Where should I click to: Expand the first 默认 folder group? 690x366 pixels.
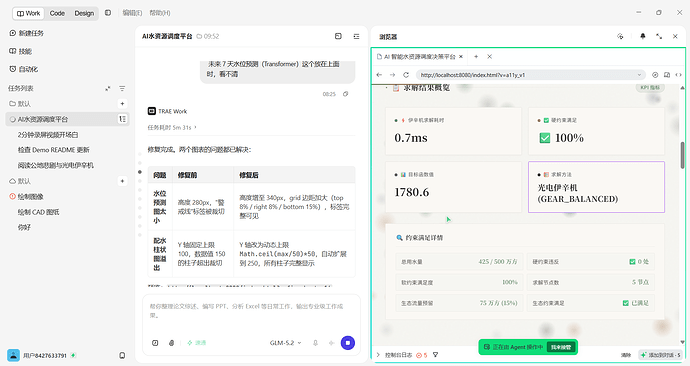point(20,103)
